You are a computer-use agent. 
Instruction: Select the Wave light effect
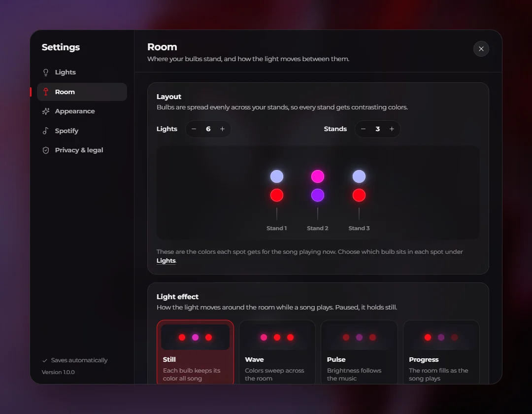click(x=277, y=352)
